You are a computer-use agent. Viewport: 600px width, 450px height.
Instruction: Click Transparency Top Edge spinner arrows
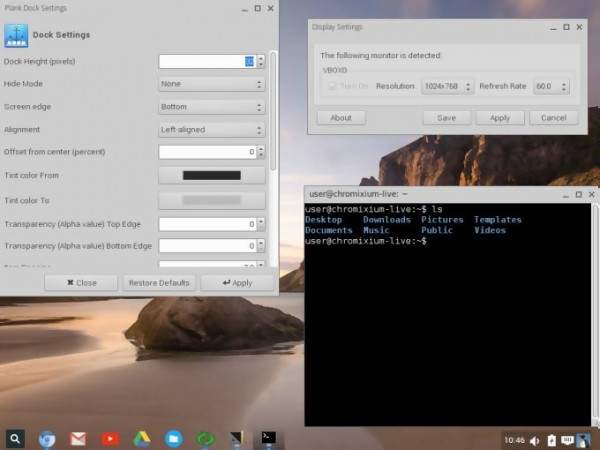261,224
